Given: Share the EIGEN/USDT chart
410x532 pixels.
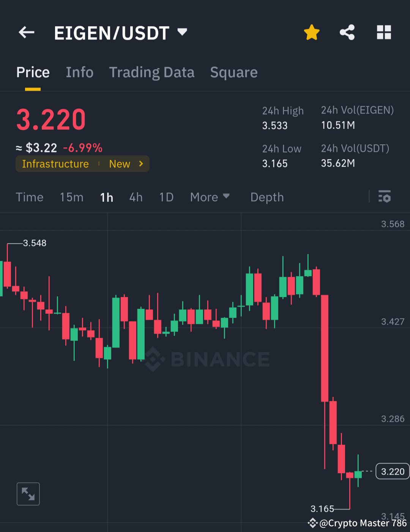Looking at the screenshot, I should pos(347,32).
